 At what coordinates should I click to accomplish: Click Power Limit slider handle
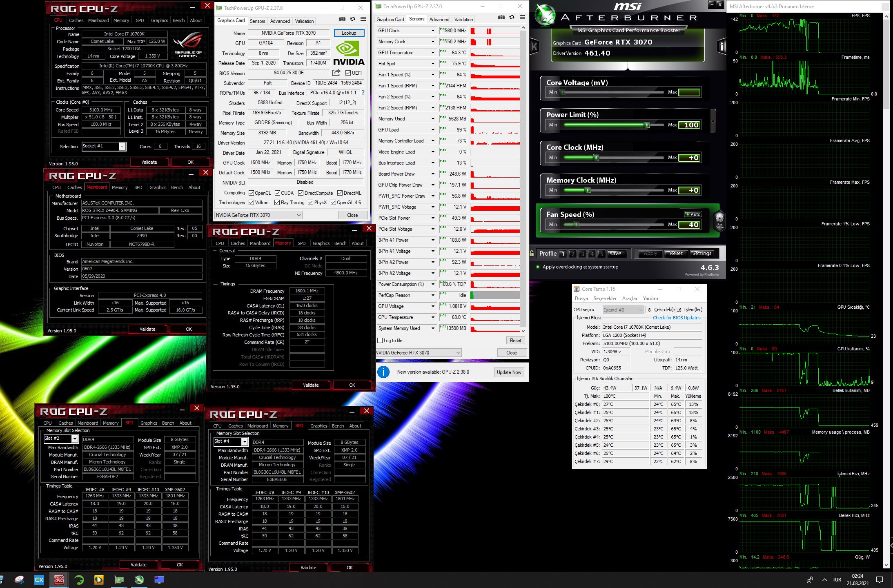point(647,125)
